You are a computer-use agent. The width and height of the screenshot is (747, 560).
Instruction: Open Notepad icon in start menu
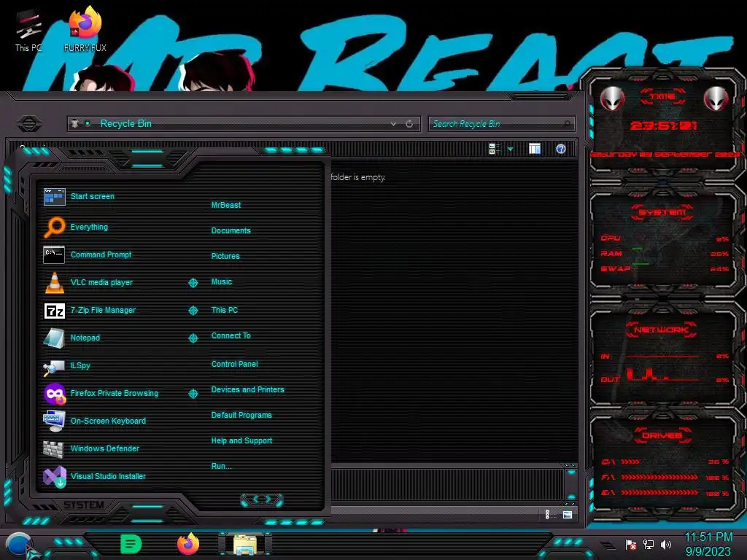pyautogui.click(x=54, y=338)
